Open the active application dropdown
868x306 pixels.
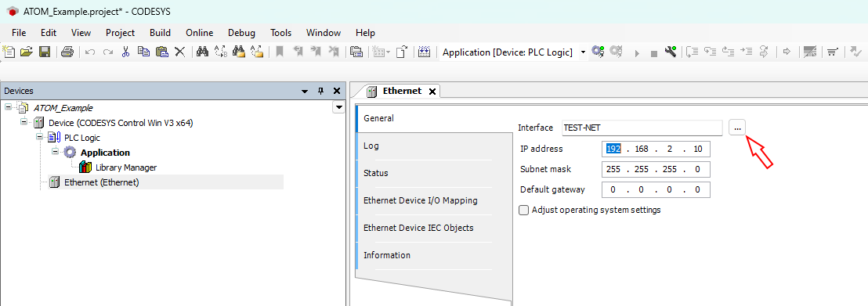click(583, 52)
